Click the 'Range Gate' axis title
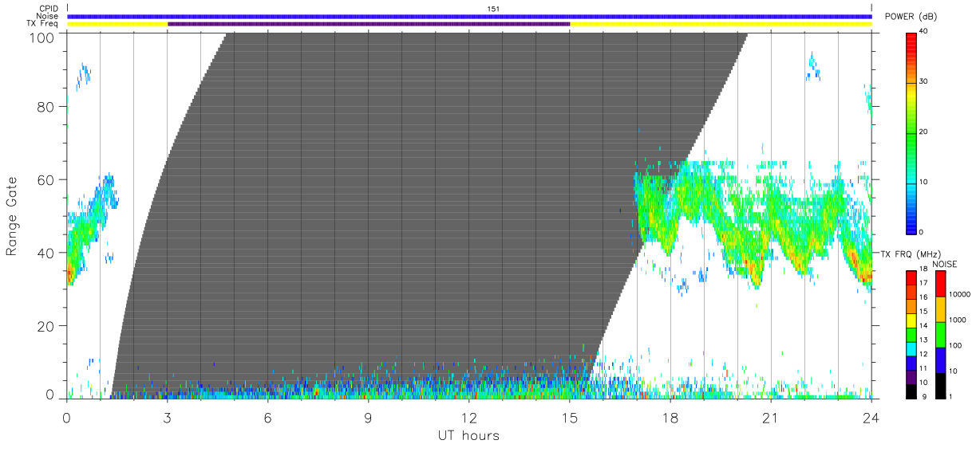980x452 pixels. click(12, 216)
